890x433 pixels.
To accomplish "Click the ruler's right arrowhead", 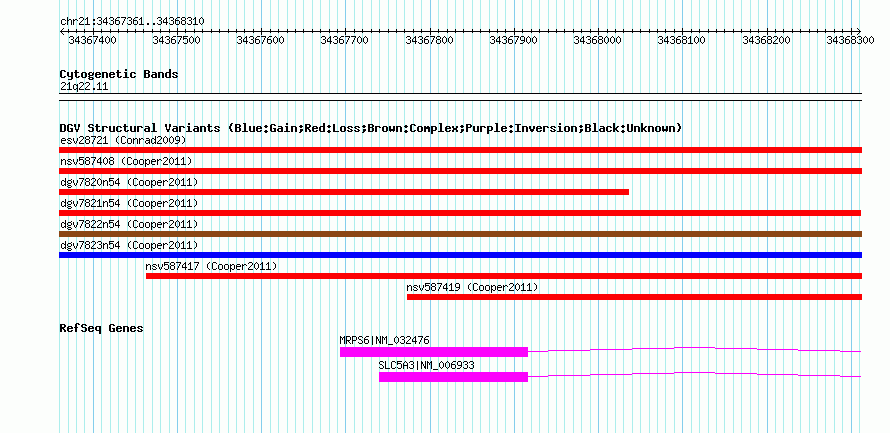I will (859, 31).
